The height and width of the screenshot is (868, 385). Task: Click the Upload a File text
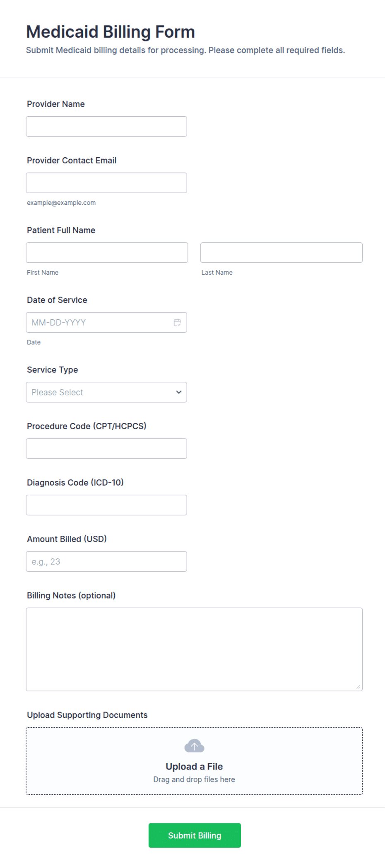pos(194,766)
